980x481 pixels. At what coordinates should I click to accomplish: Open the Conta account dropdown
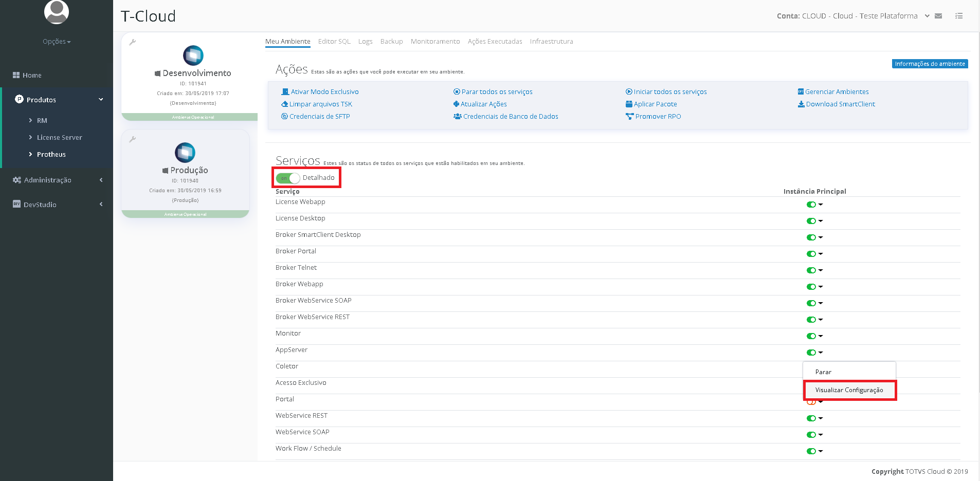point(927,16)
